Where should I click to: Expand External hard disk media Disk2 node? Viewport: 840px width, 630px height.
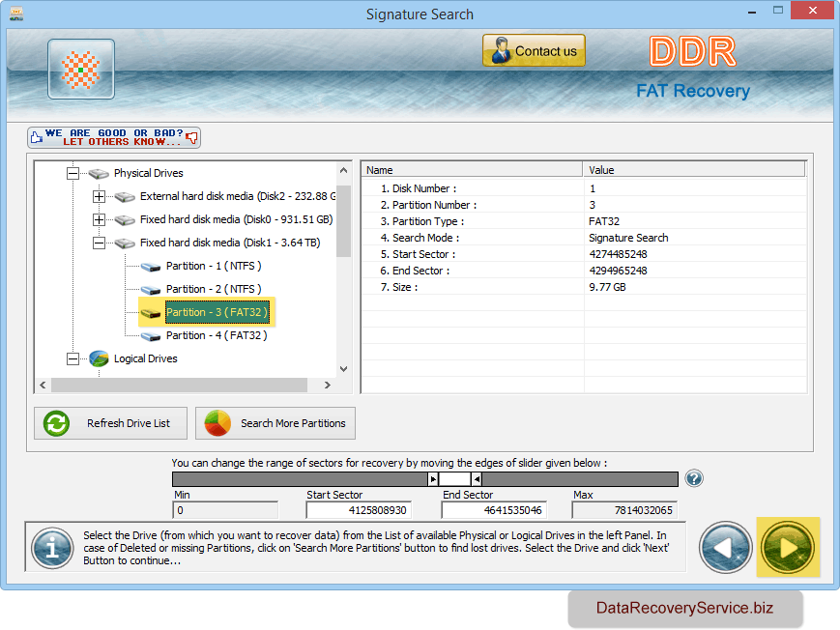(x=99, y=196)
